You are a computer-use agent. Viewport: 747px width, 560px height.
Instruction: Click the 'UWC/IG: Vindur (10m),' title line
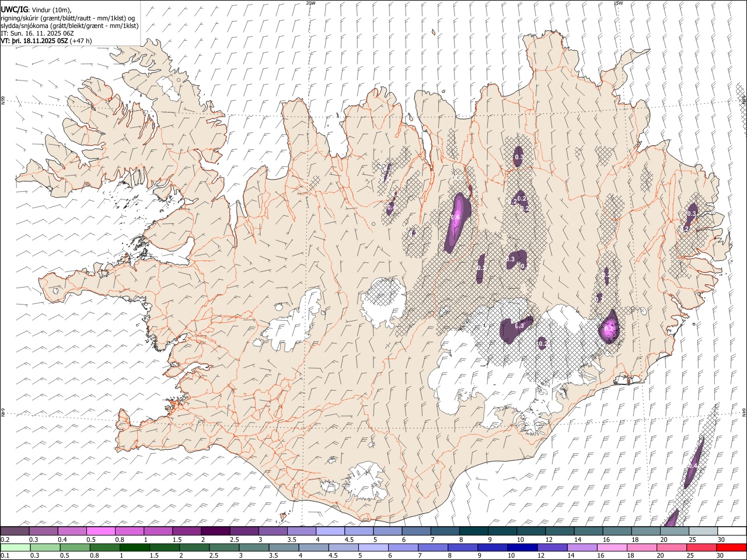tap(36, 10)
